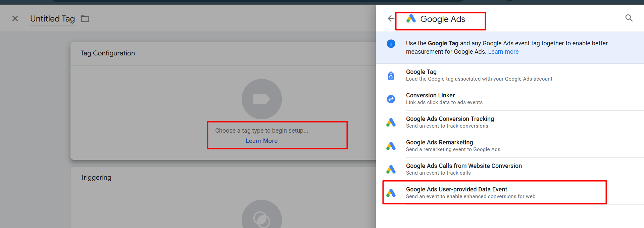Select Google Ads Conversion Tracking option
Viewport: 644px width, 228px height.
coord(450,119)
